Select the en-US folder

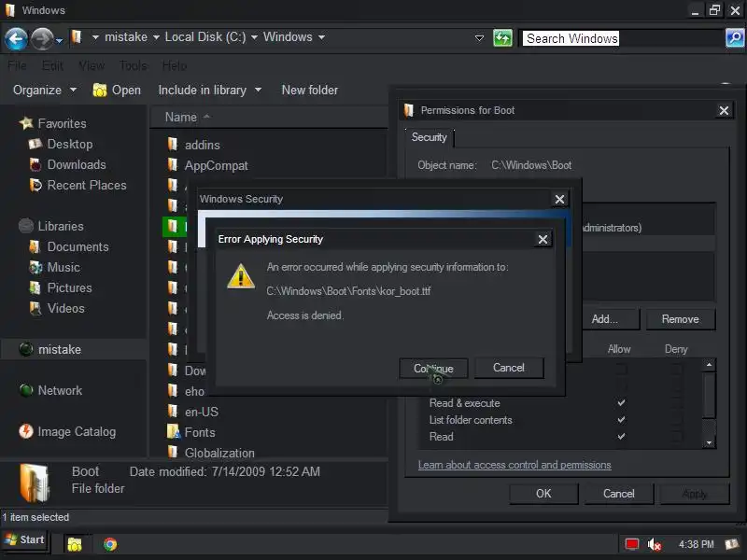click(202, 412)
